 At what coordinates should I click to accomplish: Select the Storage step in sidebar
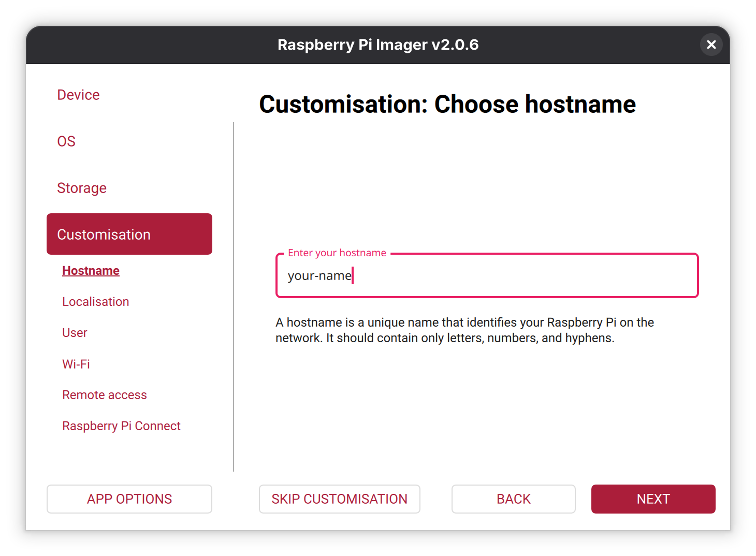(82, 188)
